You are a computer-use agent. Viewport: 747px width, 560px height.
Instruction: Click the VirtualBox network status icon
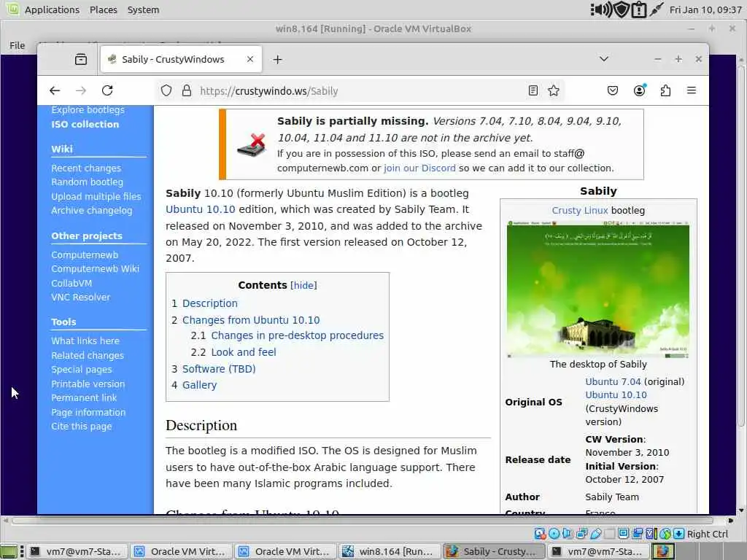click(x=581, y=534)
